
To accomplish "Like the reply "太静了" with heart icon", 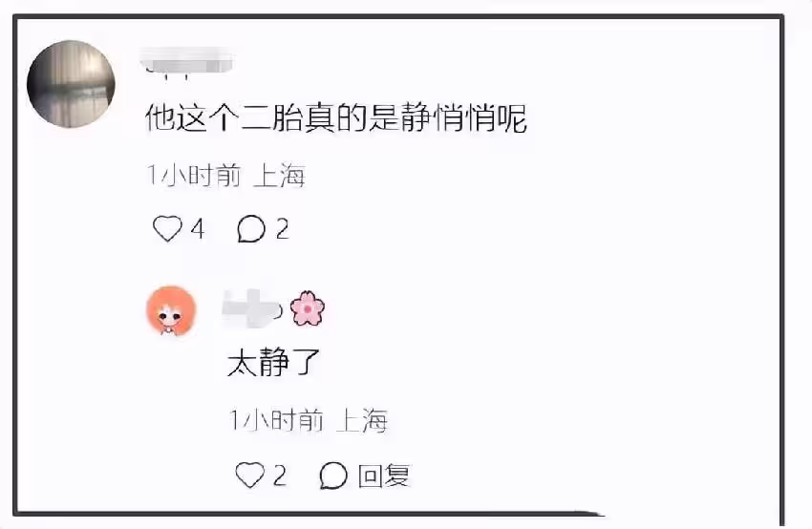I will click(x=249, y=475).
